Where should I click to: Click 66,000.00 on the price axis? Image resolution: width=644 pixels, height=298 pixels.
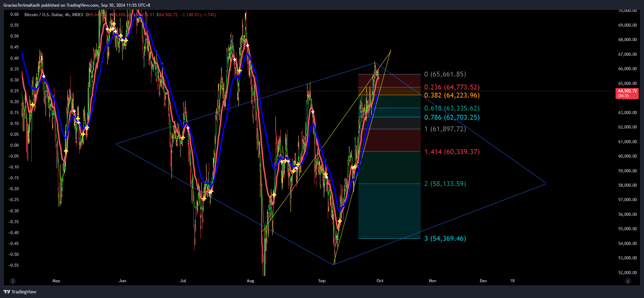tap(628, 69)
